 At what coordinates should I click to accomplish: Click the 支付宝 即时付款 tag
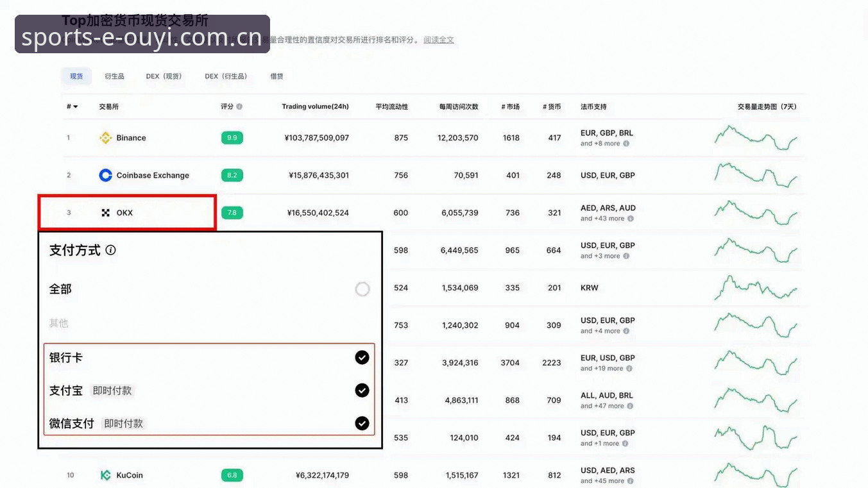[x=112, y=391]
